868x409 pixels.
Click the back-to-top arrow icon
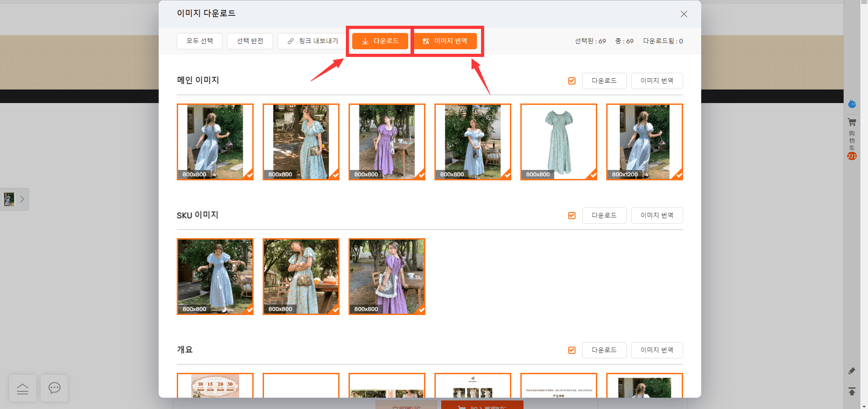pyautogui.click(x=852, y=391)
